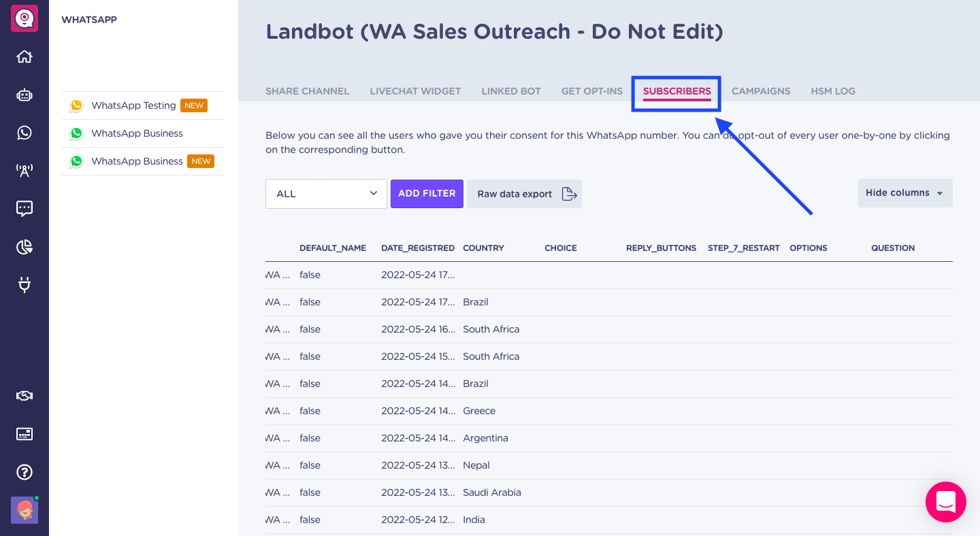
Task: Open integrations plug icon
Action: click(24, 285)
